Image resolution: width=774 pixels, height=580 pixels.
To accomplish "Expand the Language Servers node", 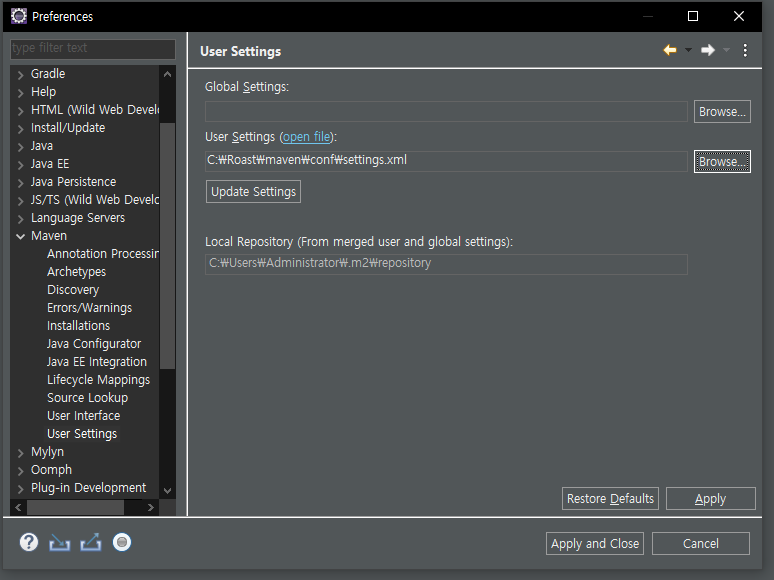I will pyautogui.click(x=20, y=219).
